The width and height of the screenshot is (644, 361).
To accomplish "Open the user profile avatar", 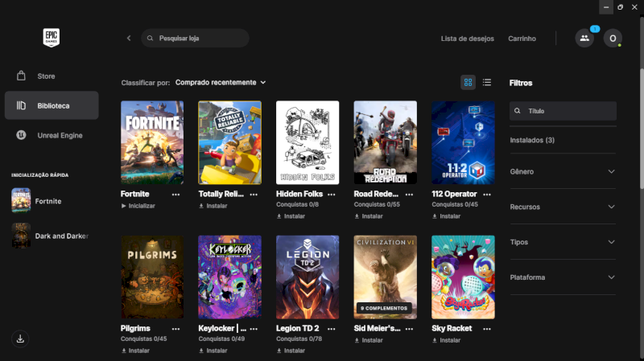I will (613, 38).
